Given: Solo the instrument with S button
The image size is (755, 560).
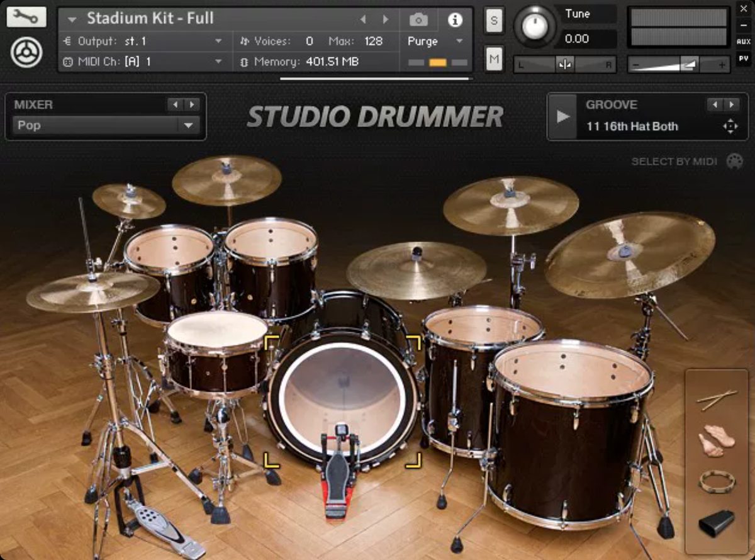Looking at the screenshot, I should point(494,21).
